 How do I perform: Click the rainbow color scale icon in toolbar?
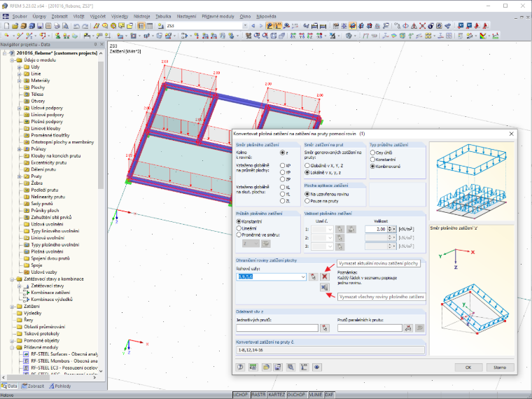[x=483, y=36]
